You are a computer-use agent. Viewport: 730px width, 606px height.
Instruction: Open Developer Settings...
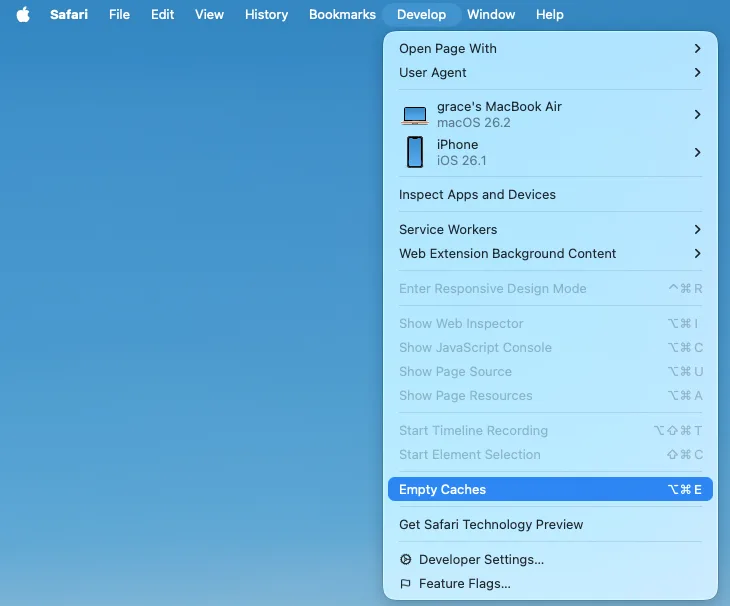[550, 559]
